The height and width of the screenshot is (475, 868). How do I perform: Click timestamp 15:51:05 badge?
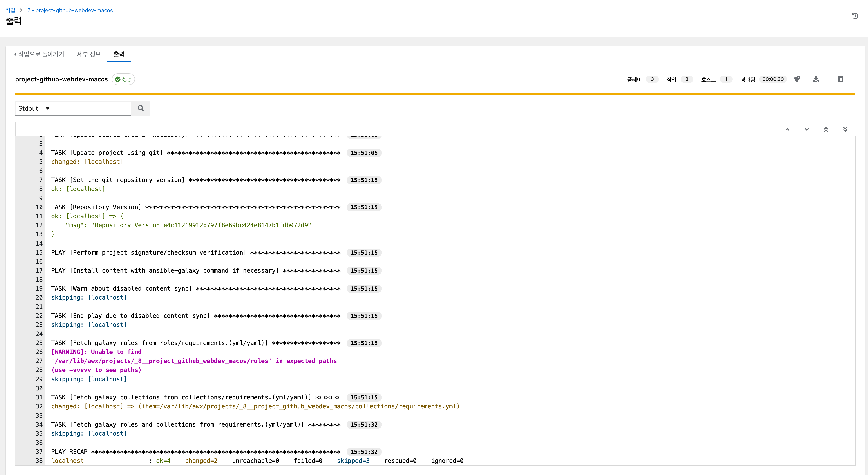coord(364,153)
